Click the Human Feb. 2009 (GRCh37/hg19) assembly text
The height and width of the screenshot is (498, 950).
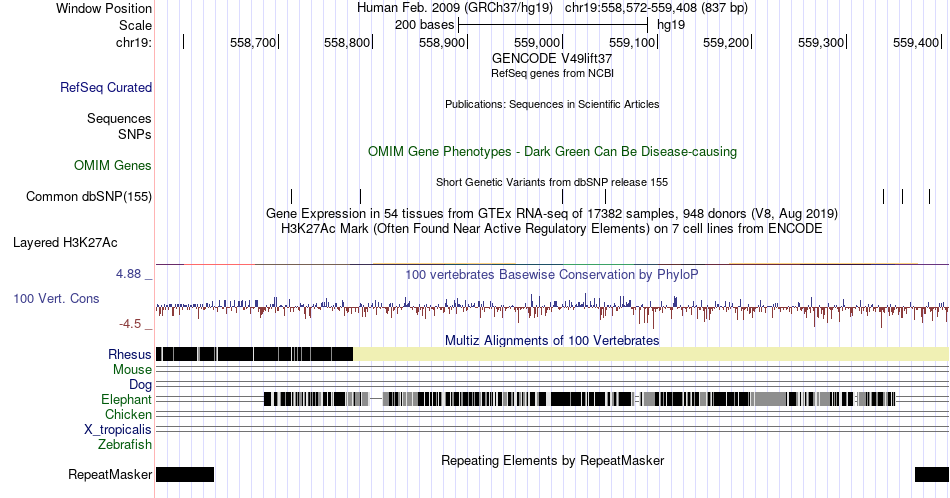pos(455,8)
